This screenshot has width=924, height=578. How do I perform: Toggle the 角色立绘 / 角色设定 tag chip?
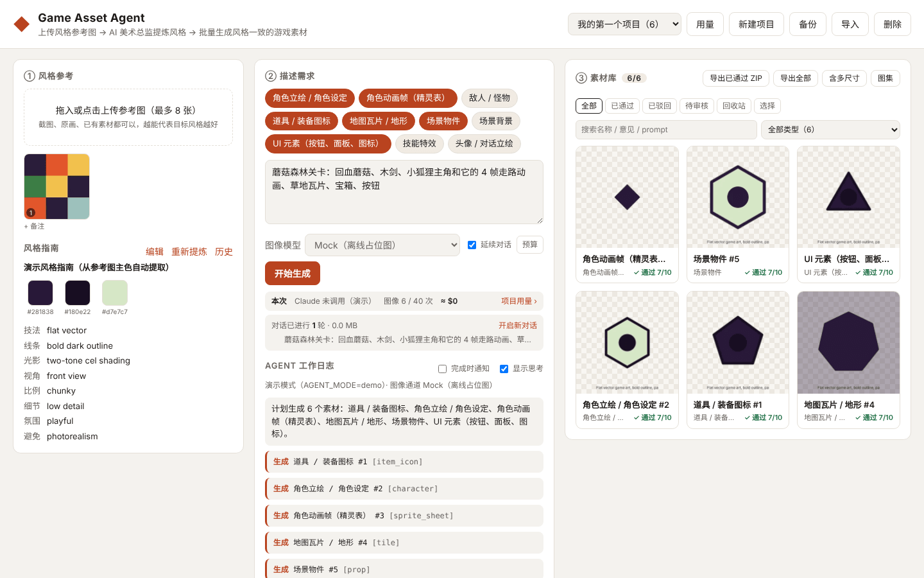(x=310, y=98)
